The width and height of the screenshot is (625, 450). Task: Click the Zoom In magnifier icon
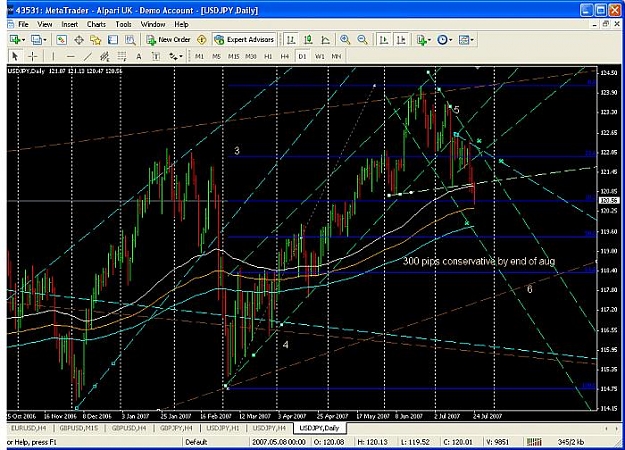click(345, 39)
